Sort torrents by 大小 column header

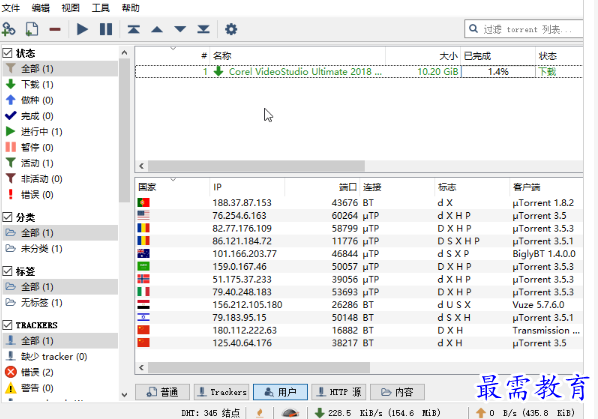tap(423, 56)
